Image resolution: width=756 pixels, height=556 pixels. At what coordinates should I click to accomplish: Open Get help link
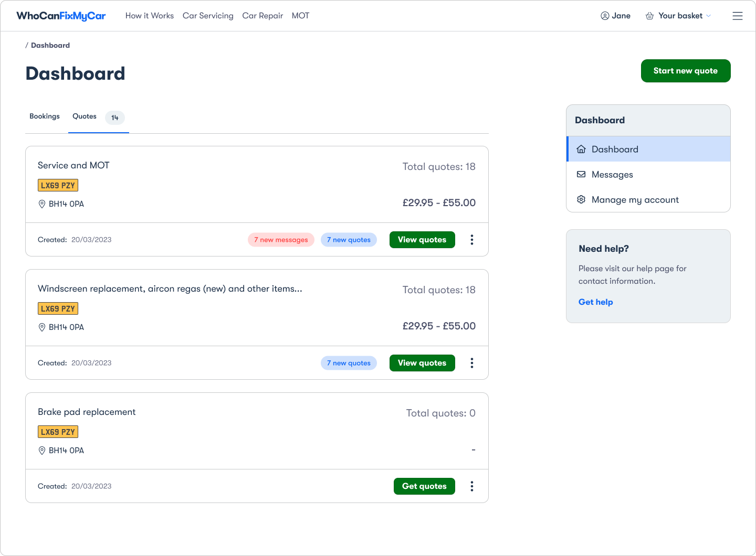[x=595, y=302]
